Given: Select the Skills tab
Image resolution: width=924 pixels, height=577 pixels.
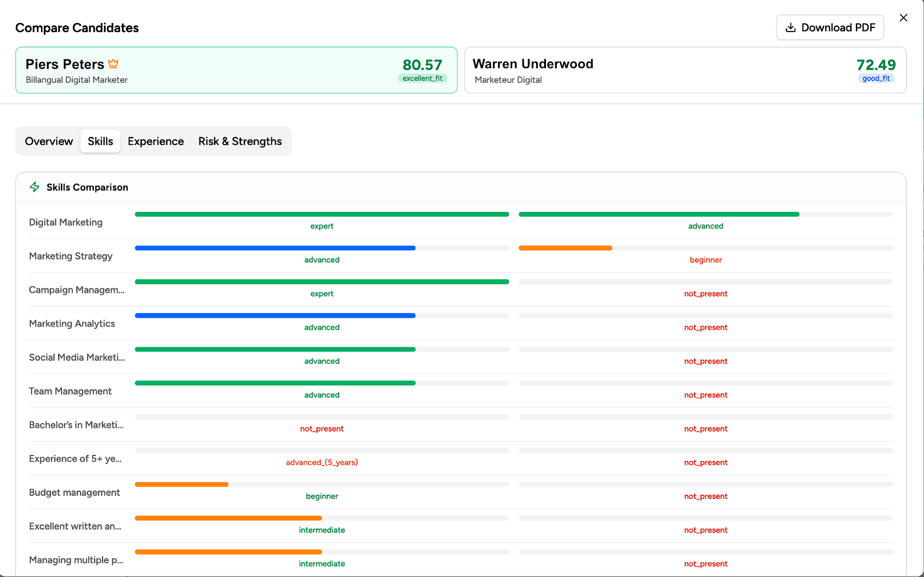Looking at the screenshot, I should (100, 141).
